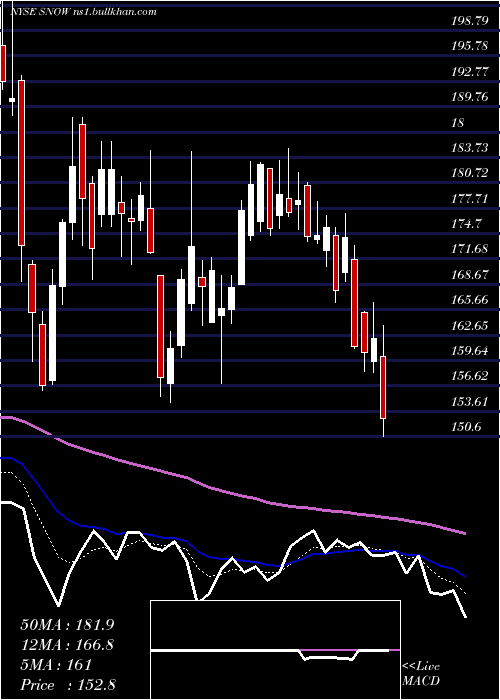
Task: Select the 195.78 price axis label
Action: pos(470,46)
